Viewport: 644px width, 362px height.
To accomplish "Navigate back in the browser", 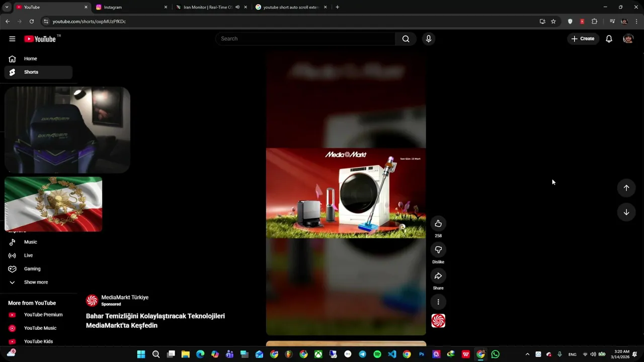I will point(8,22).
